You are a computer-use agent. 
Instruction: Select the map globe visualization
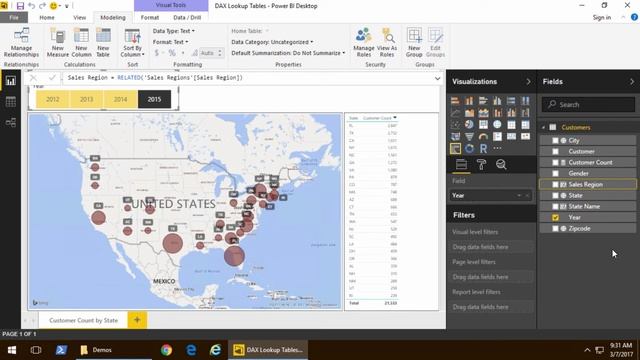497,124
